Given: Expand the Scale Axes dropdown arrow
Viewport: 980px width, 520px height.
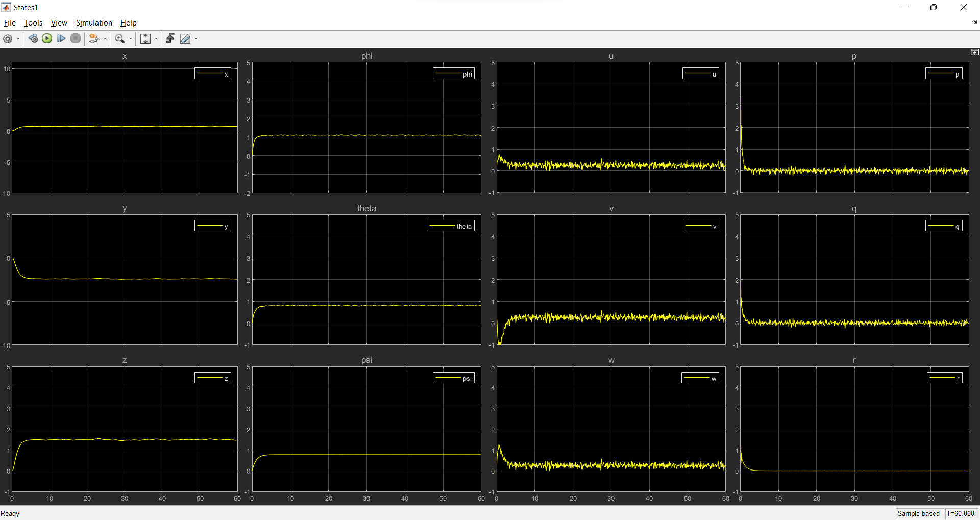Looking at the screenshot, I should [x=156, y=39].
